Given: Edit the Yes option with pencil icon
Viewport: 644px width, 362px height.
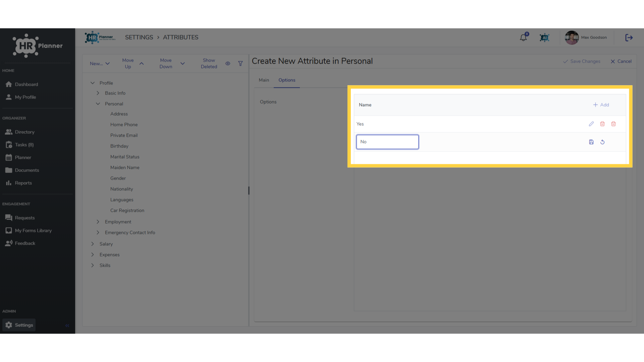Looking at the screenshot, I should pos(591,124).
